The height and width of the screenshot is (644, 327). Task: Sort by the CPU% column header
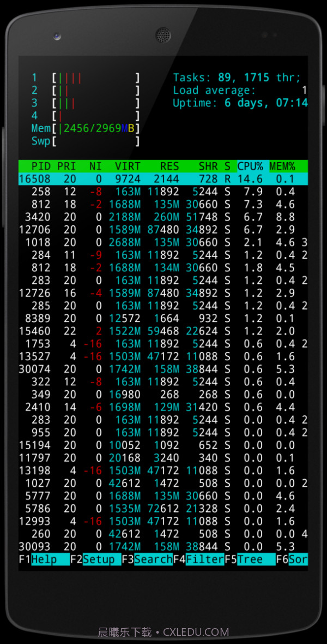(x=250, y=166)
